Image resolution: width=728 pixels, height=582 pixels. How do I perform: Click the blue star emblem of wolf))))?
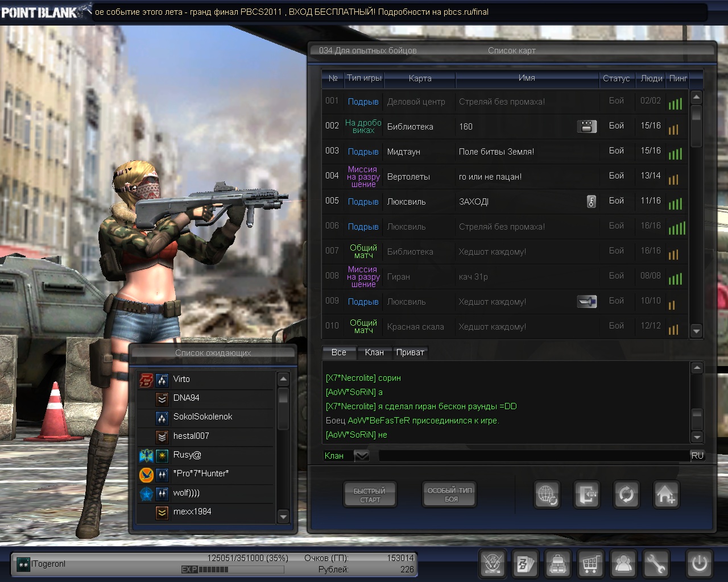[146, 493]
